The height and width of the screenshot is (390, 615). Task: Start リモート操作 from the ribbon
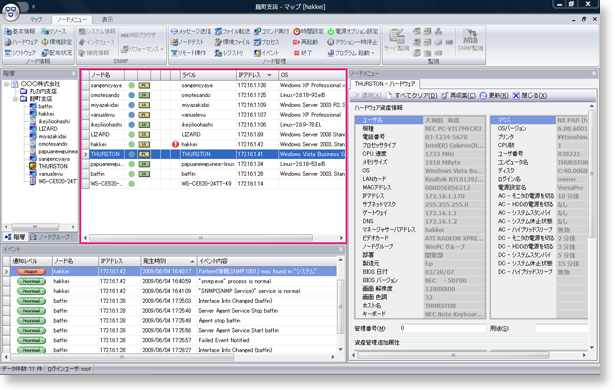(x=188, y=53)
